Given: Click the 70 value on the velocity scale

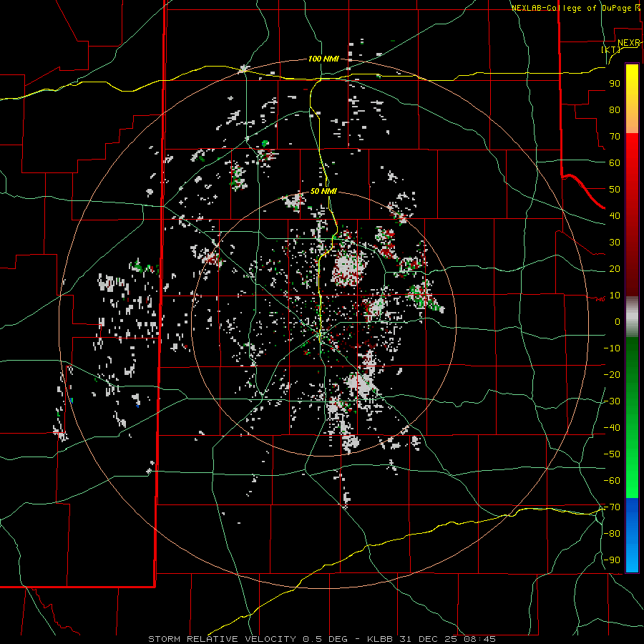Looking at the screenshot, I should click(x=615, y=137).
